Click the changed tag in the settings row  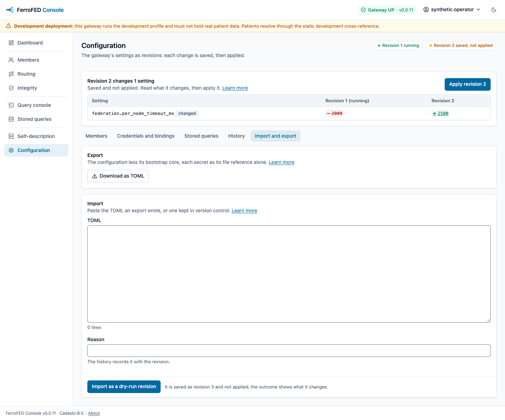point(187,113)
